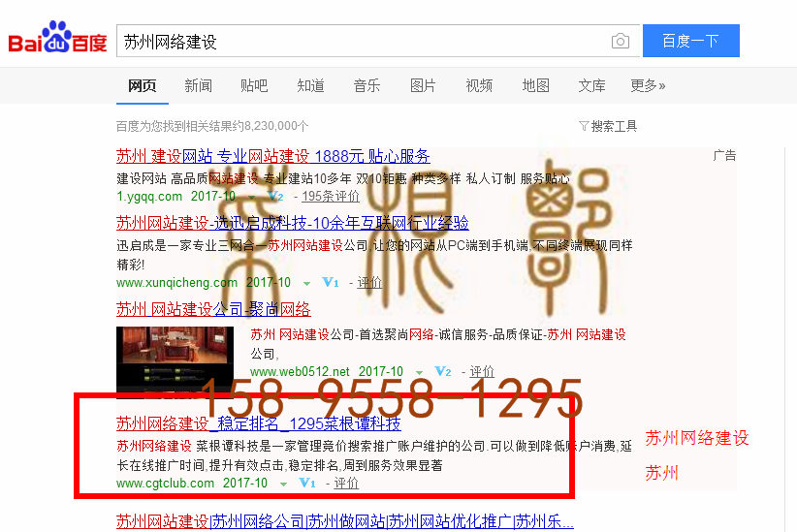Click the 百度一下 search button
Viewport: 797px width, 532px height.
click(690, 41)
